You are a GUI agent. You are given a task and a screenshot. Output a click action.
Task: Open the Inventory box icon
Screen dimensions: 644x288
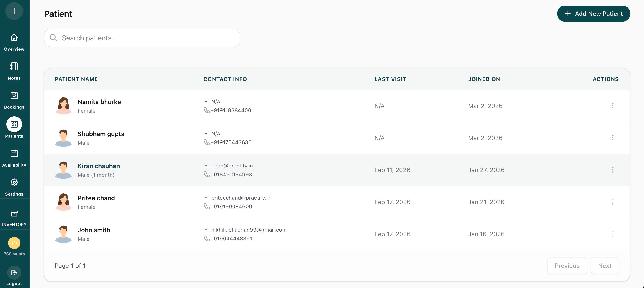tap(14, 213)
